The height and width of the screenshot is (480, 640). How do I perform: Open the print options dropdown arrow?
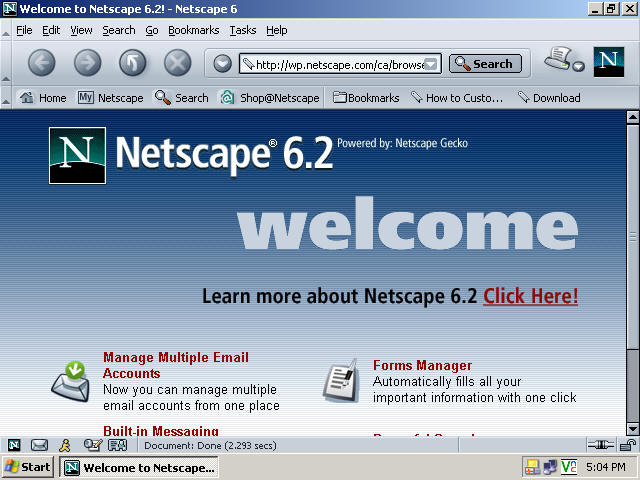click(x=578, y=67)
